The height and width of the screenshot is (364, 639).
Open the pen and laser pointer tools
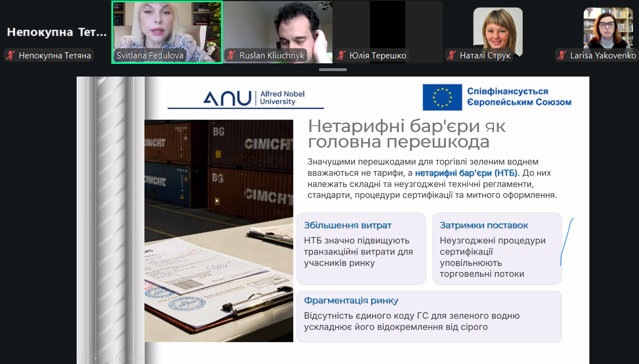108,358
